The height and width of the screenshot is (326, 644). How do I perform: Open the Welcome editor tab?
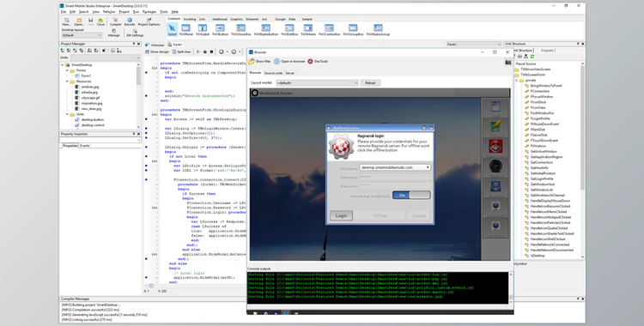(x=155, y=45)
